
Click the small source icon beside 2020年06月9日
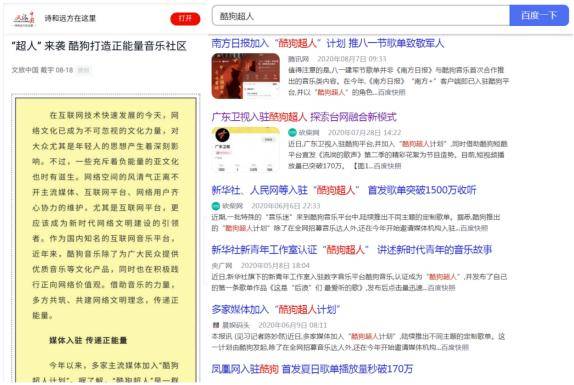coord(216,325)
